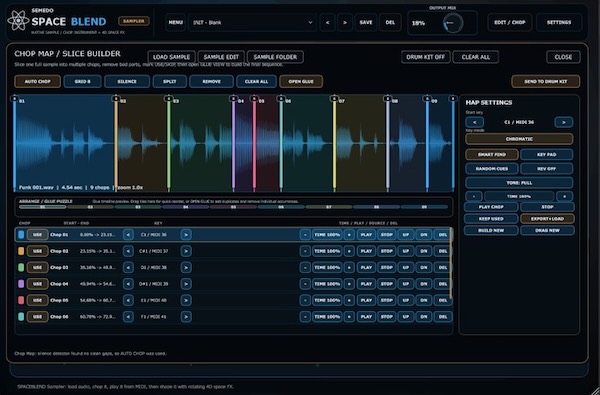Toggle DRUM KIT OFF
Viewport: 600px width, 395px height.
coord(426,57)
